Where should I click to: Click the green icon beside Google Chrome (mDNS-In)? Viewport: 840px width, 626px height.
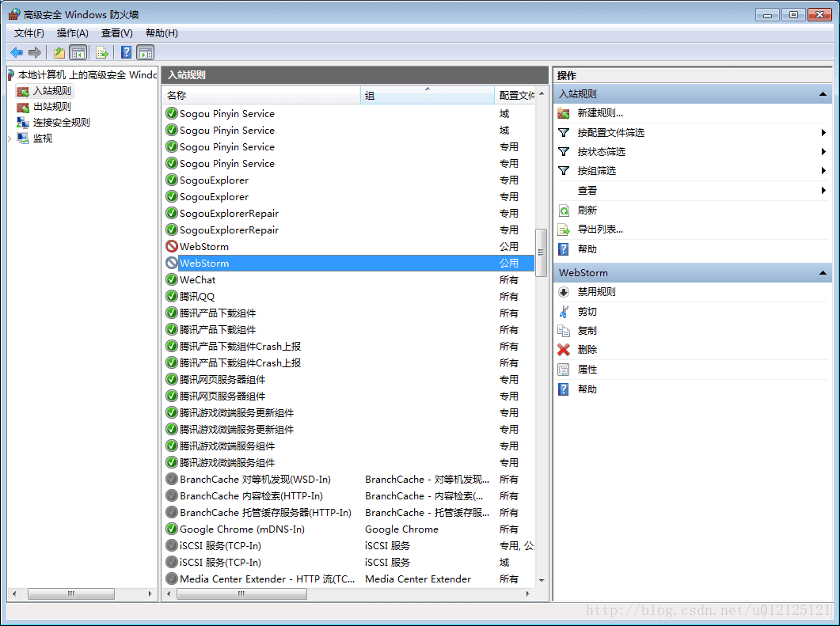coord(172,529)
